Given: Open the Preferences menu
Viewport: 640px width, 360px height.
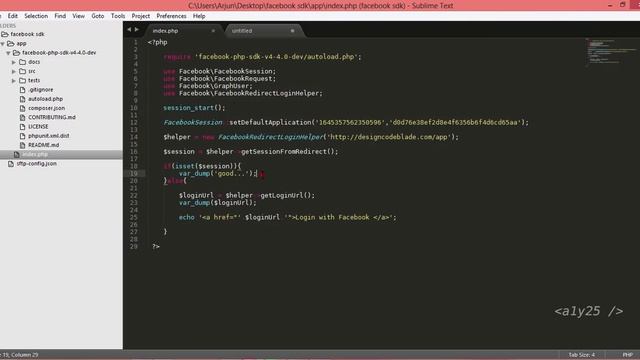Looking at the screenshot, I should (171, 16).
